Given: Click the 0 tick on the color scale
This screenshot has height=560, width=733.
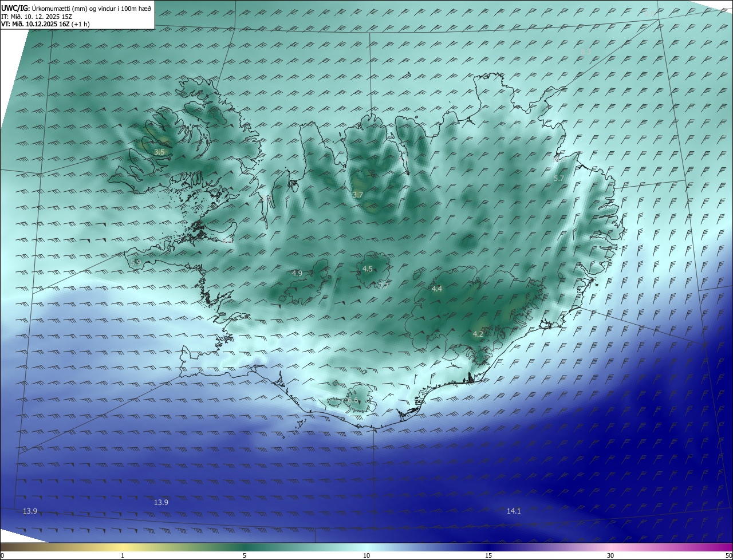Looking at the screenshot, I should click(x=2, y=555).
